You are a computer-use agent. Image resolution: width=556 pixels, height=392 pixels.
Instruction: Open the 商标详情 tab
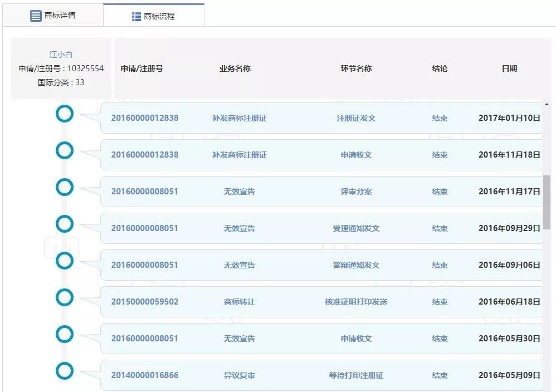(x=53, y=16)
